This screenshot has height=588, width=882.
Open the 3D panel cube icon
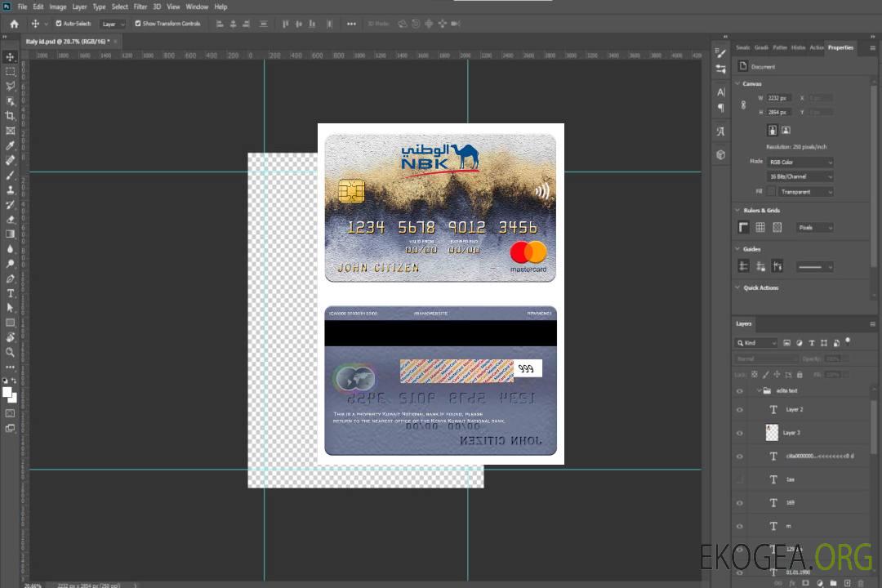point(720,154)
